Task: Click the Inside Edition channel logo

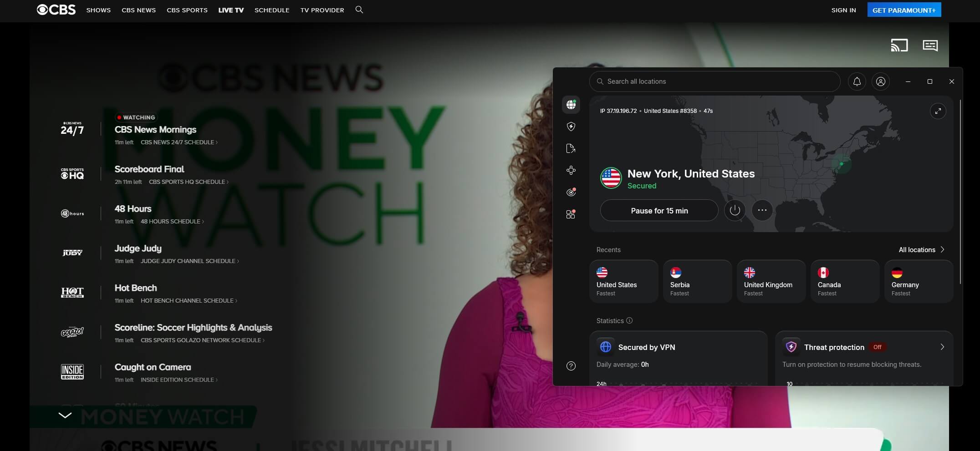Action: [x=72, y=371]
